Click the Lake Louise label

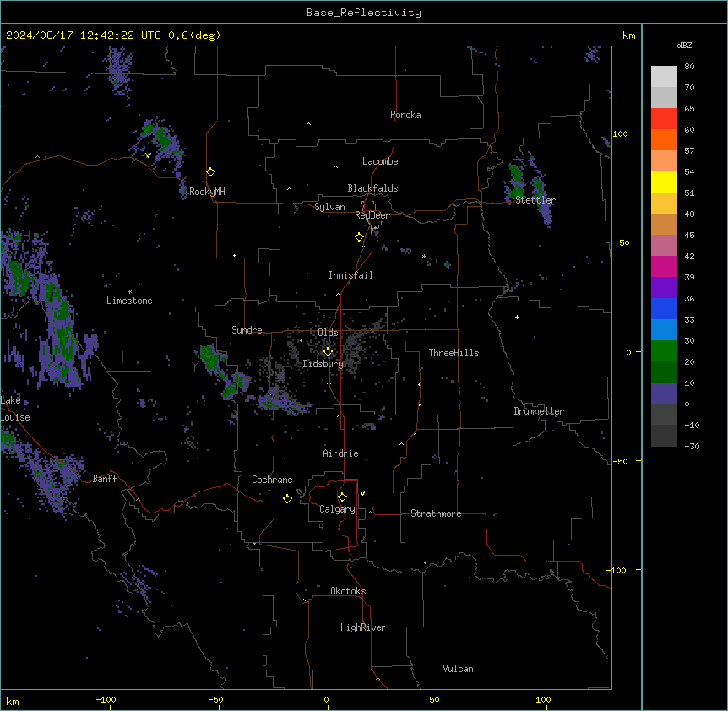pyautogui.click(x=15, y=409)
